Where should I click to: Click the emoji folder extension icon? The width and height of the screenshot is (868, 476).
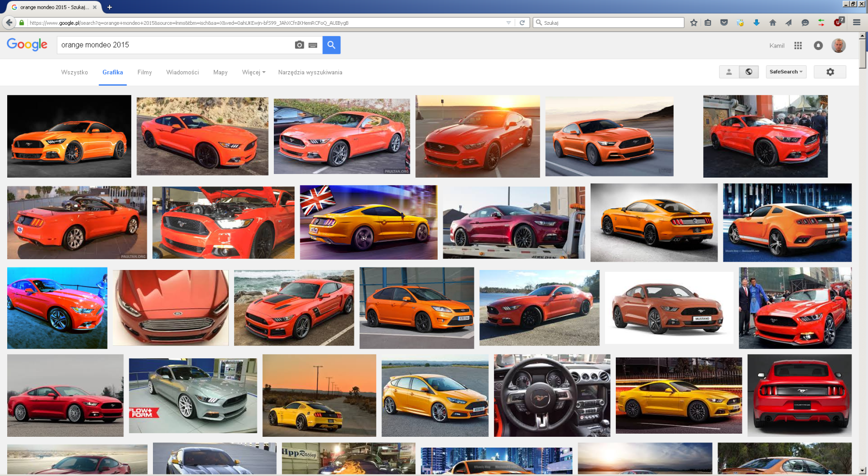[740, 23]
